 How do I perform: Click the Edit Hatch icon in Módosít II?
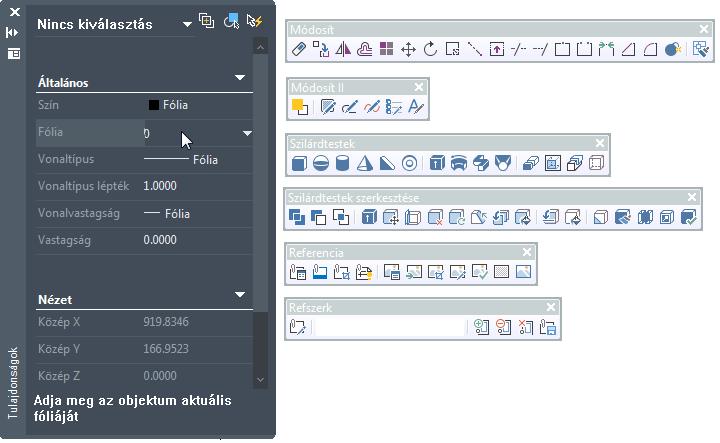tap(327, 107)
